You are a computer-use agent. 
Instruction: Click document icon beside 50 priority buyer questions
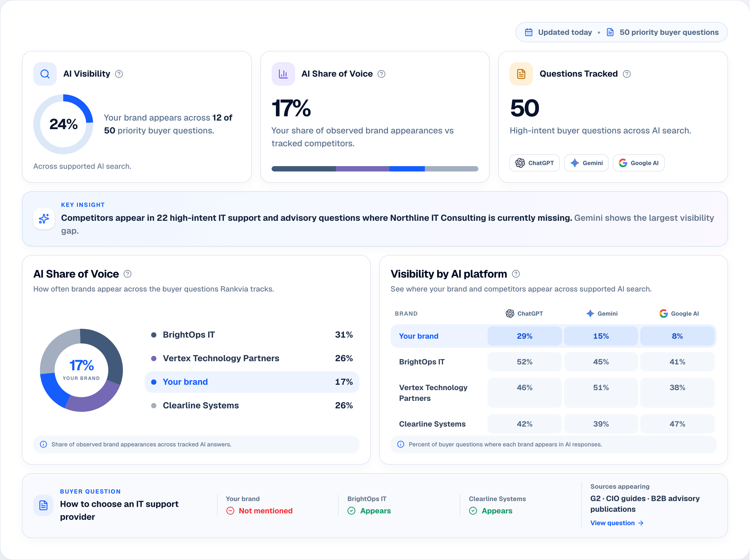pyautogui.click(x=610, y=32)
